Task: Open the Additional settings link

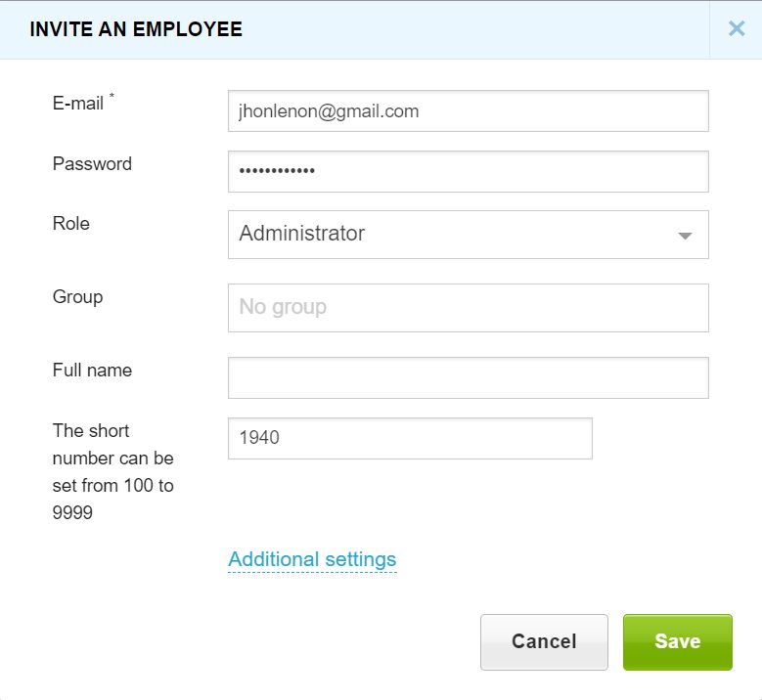Action: point(312,559)
